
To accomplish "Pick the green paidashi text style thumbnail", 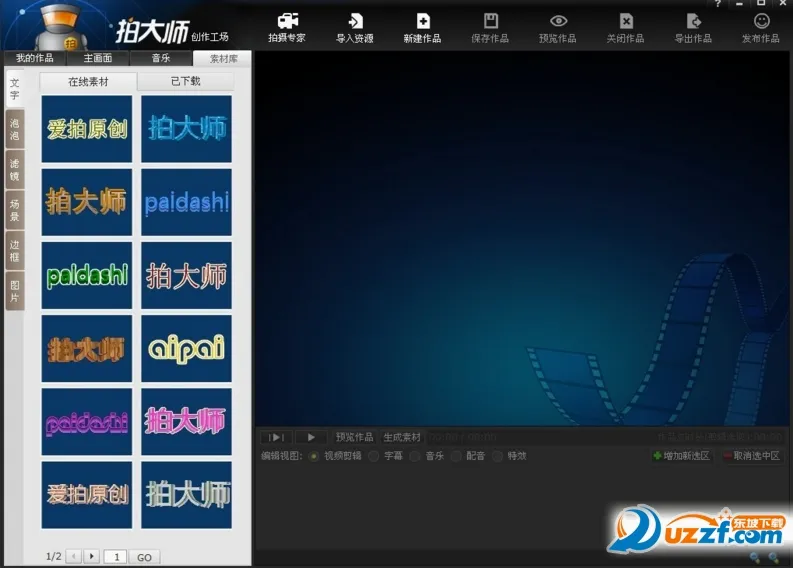I will point(86,275).
